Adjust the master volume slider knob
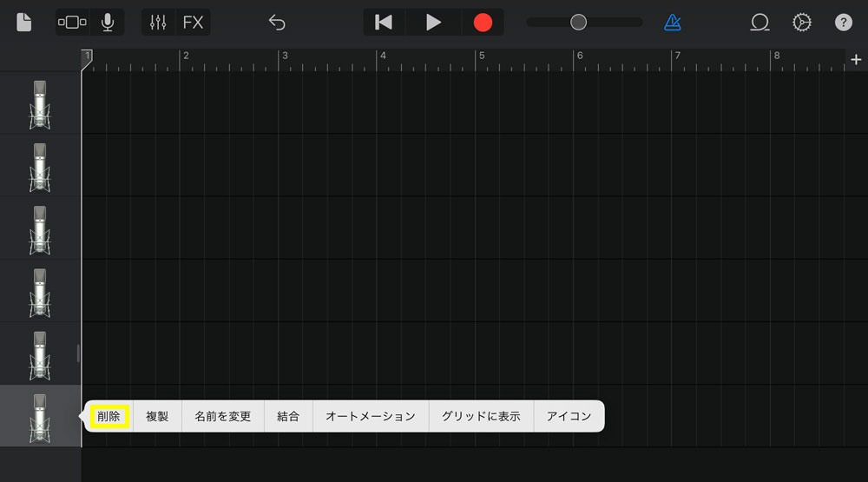The image size is (868, 482). click(578, 23)
